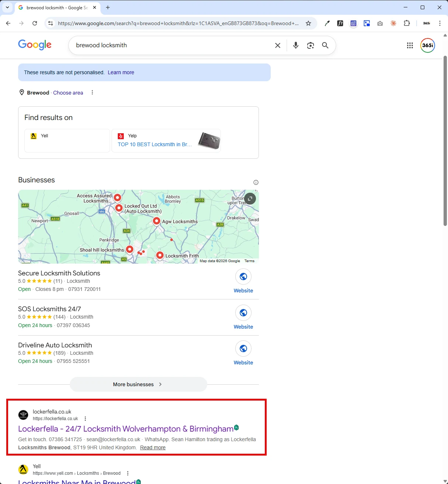Start voice search with the microphone

point(296,45)
